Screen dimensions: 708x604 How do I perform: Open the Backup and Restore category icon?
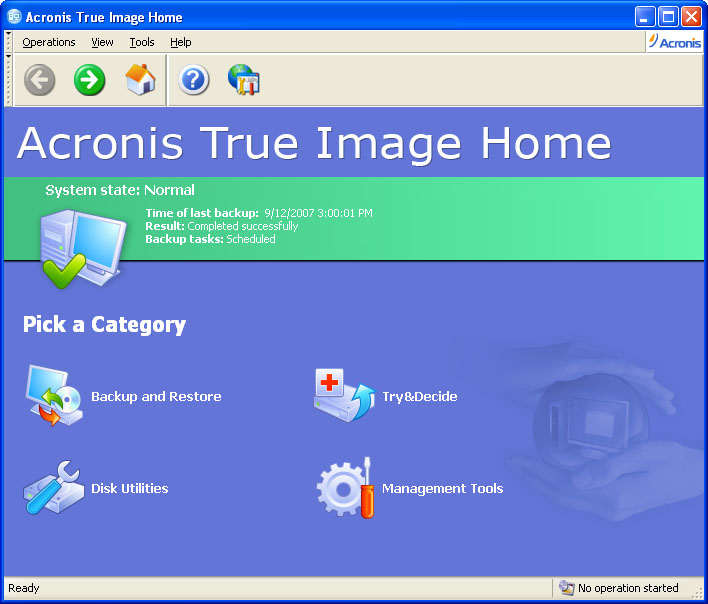tap(54, 395)
